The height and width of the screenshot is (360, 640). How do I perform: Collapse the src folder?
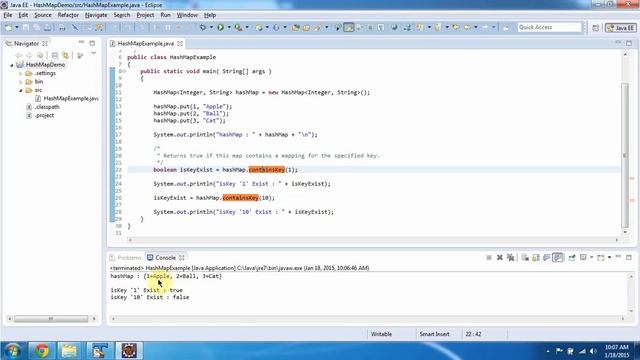[x=20, y=90]
